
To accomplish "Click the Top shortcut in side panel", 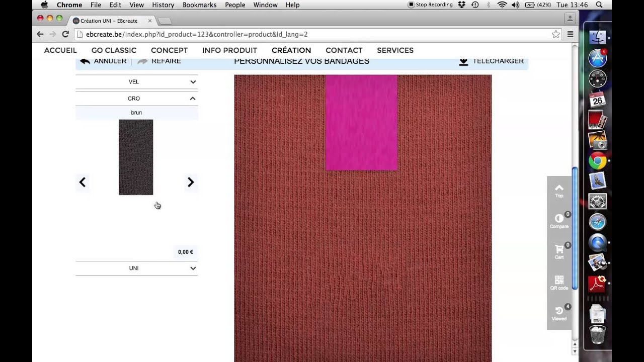I will 559,191.
